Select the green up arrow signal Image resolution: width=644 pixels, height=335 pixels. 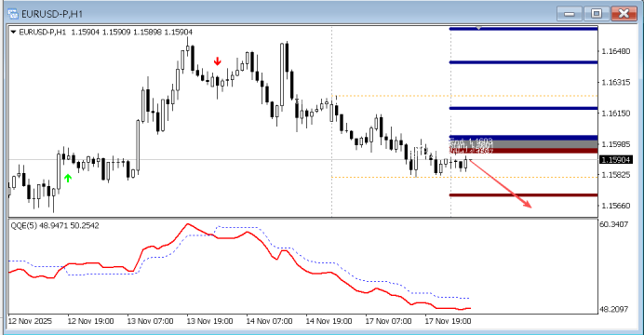68,178
